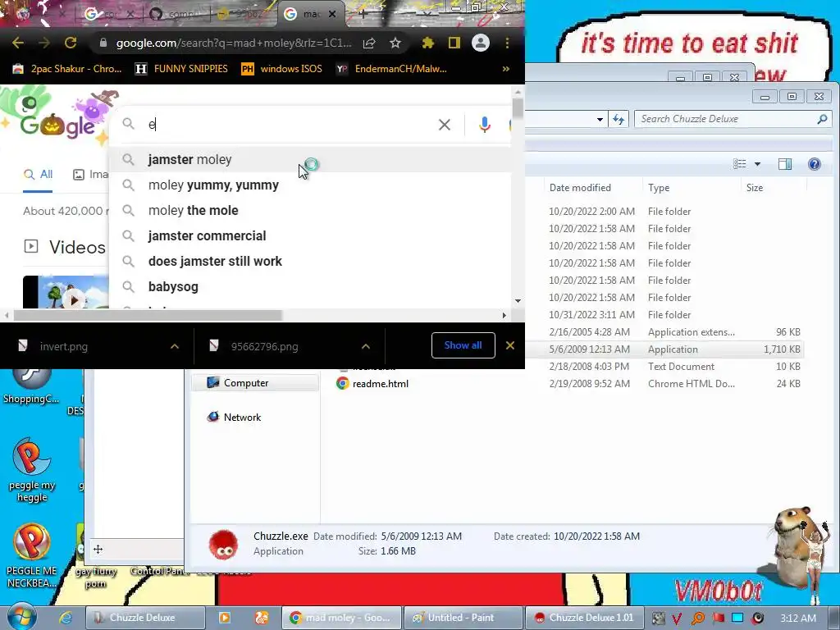The width and height of the screenshot is (840, 630).
Task: Select the readme.html file
Action: [x=372, y=384]
